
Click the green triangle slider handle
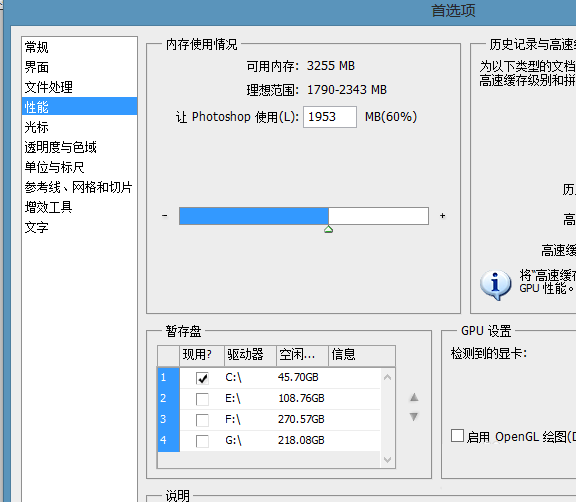point(328,230)
